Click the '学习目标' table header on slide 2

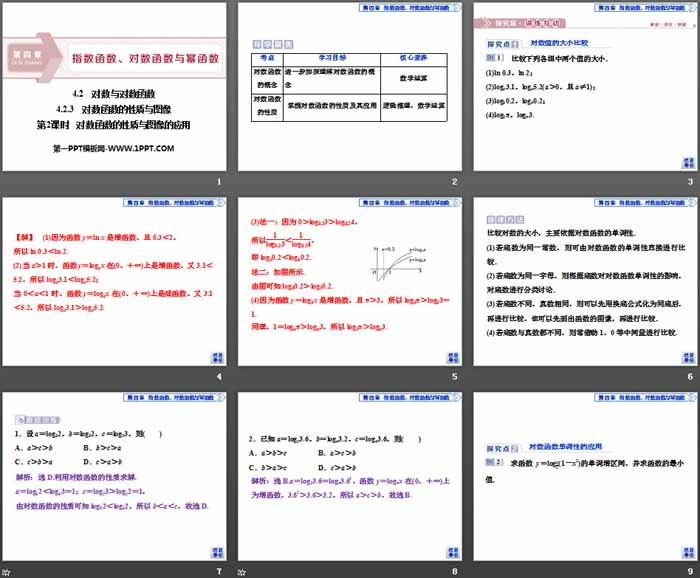332,58
